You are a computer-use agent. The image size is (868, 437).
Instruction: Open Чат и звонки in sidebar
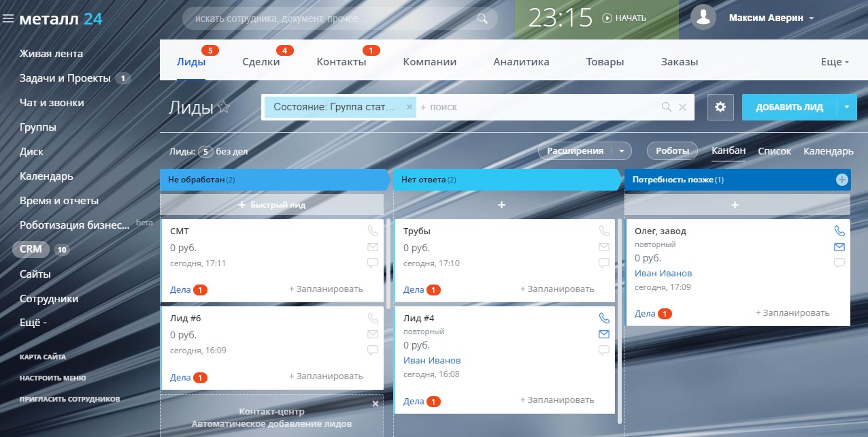[x=52, y=103]
